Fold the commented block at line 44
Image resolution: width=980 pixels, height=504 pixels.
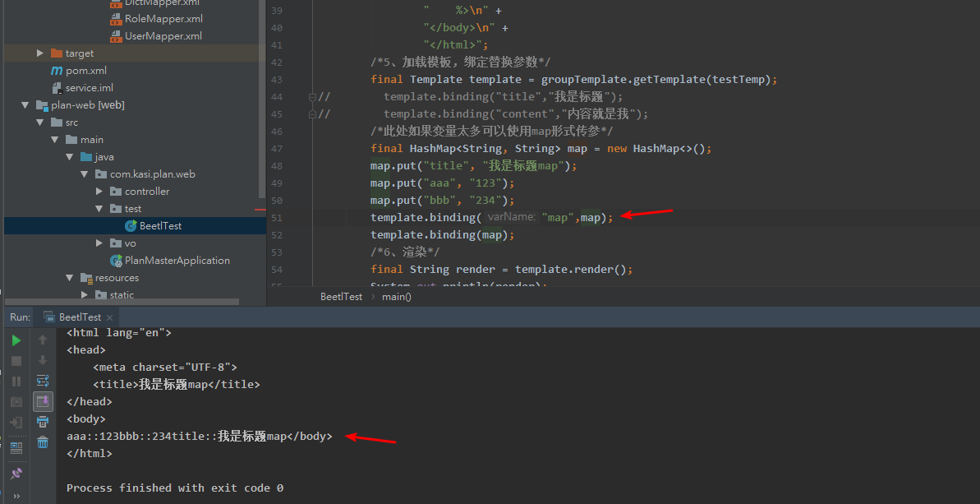click(x=312, y=97)
